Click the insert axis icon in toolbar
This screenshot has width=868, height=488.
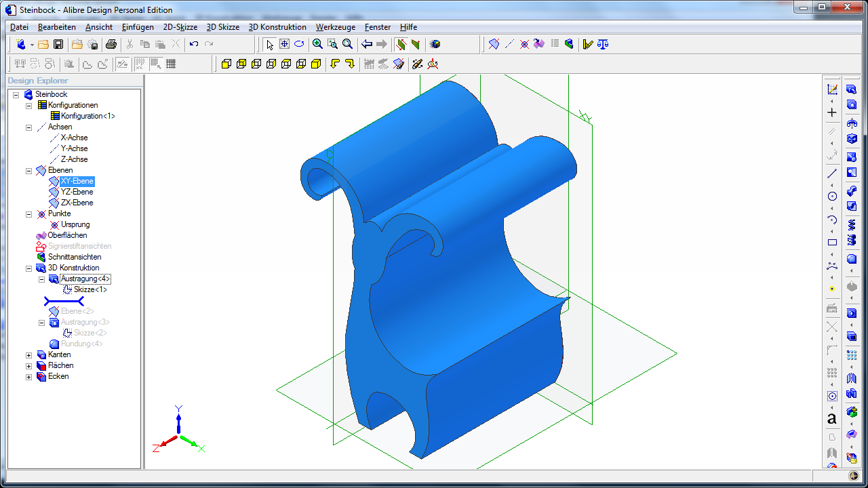pyautogui.click(x=509, y=44)
